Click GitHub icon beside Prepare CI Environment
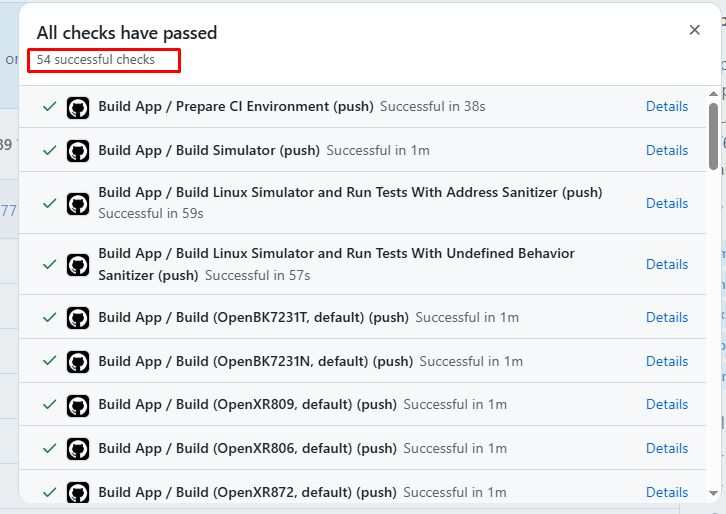This screenshot has width=726, height=514. [78, 108]
